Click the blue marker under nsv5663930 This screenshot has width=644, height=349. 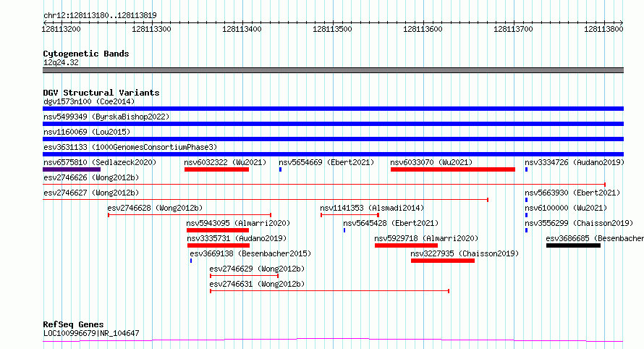coord(526,200)
